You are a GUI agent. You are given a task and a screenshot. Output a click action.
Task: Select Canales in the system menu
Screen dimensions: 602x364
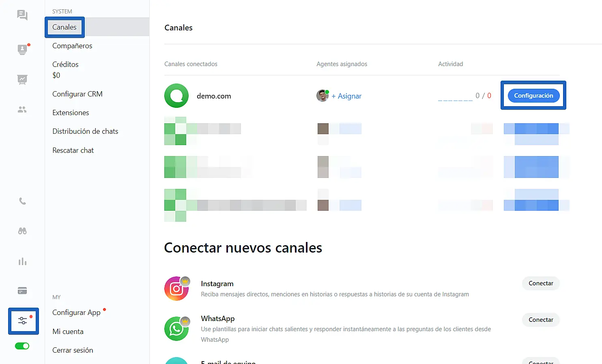click(x=64, y=27)
